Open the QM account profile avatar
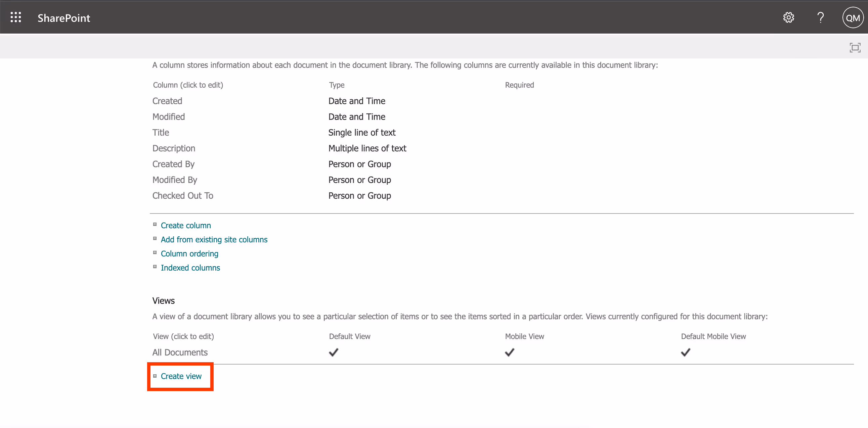This screenshot has width=868, height=428. 853,18
